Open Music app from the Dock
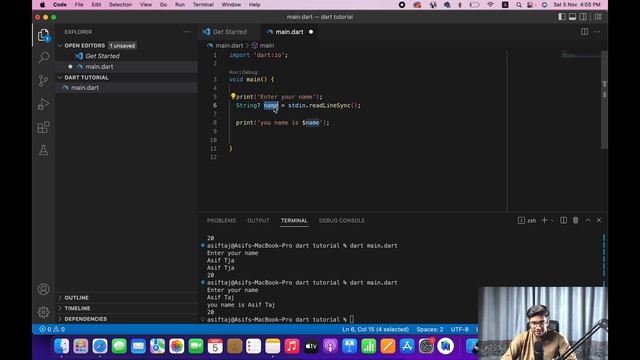The height and width of the screenshot is (360, 640). (x=292, y=346)
